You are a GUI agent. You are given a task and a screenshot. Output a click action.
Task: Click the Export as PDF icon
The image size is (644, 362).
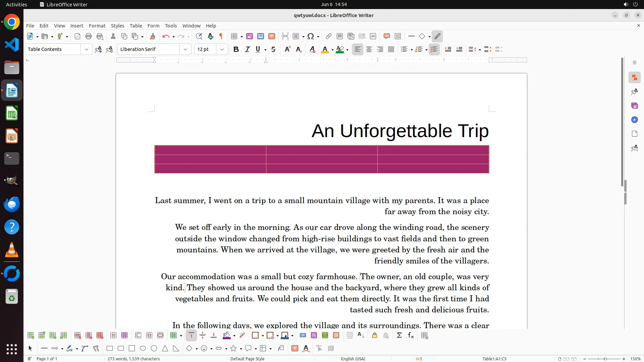pyautogui.click(x=77, y=36)
